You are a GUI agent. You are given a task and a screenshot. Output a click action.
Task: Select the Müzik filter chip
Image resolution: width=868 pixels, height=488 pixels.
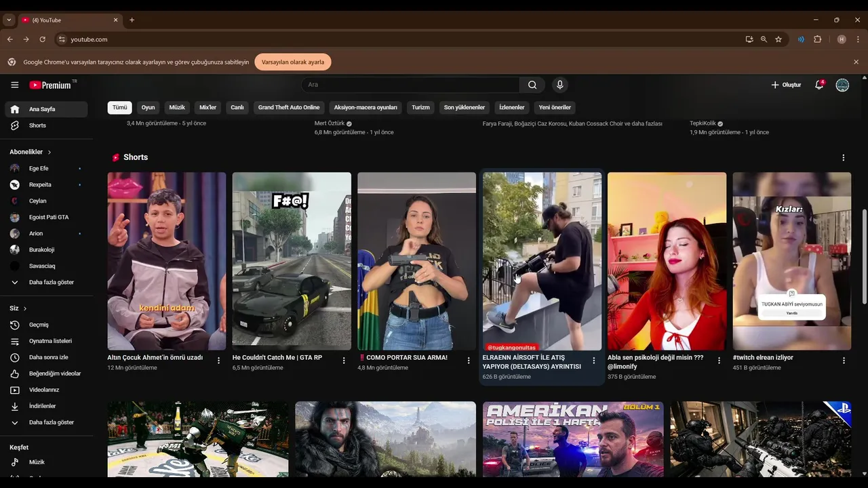pyautogui.click(x=177, y=107)
